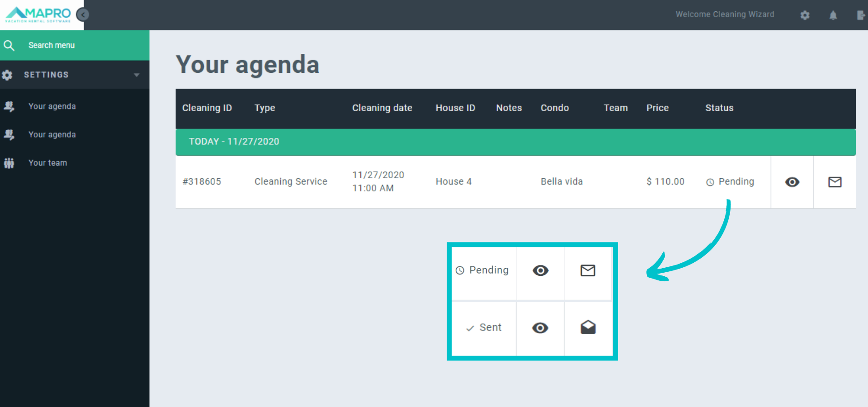Image resolution: width=868 pixels, height=407 pixels.
Task: View details eye icon for House 4 row
Action: click(x=792, y=182)
